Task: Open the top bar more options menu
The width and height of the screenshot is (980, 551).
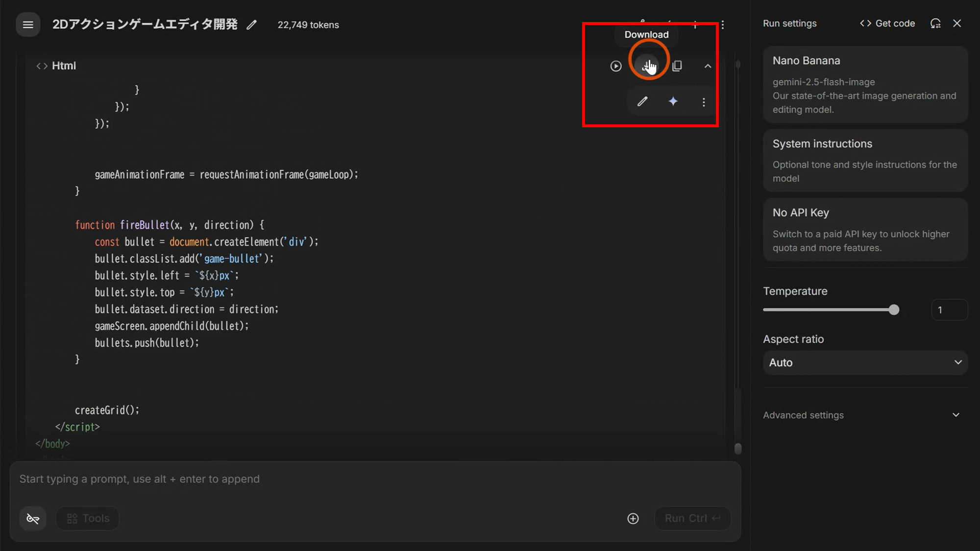Action: click(x=722, y=24)
